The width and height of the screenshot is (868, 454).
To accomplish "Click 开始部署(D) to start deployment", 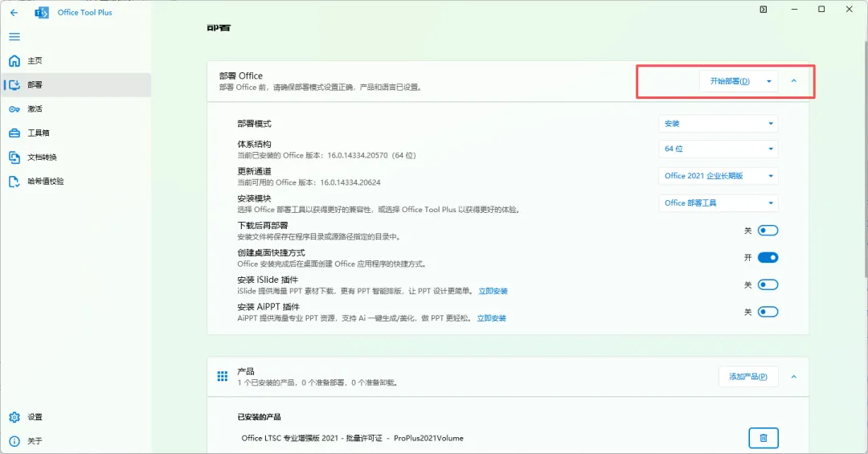I will [730, 81].
